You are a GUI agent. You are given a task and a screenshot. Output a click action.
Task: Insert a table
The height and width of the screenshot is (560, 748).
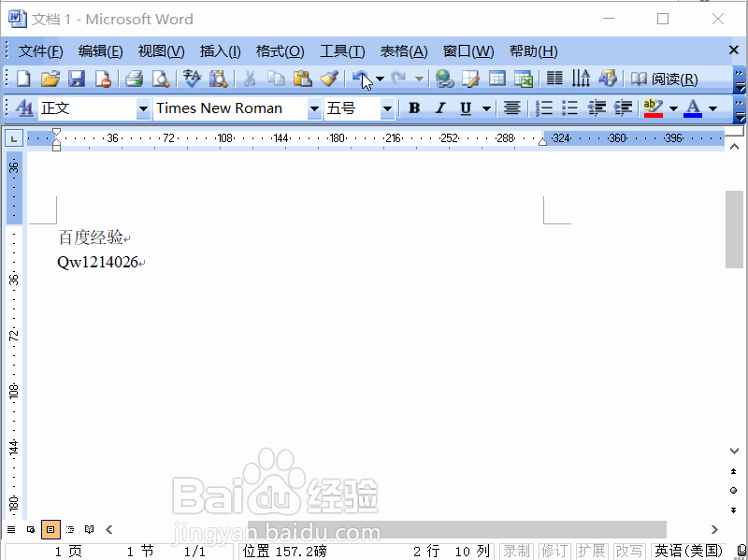pos(497,79)
